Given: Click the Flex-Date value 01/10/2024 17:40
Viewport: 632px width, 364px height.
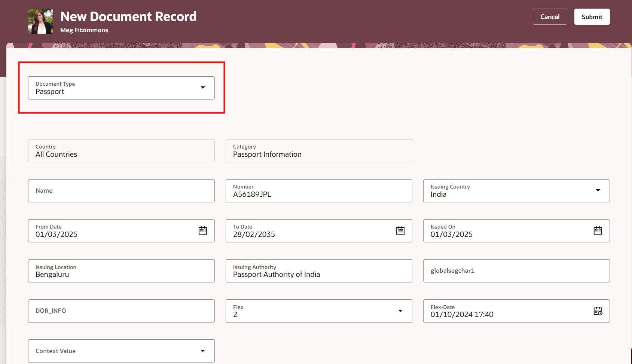Looking at the screenshot, I should click(462, 315).
